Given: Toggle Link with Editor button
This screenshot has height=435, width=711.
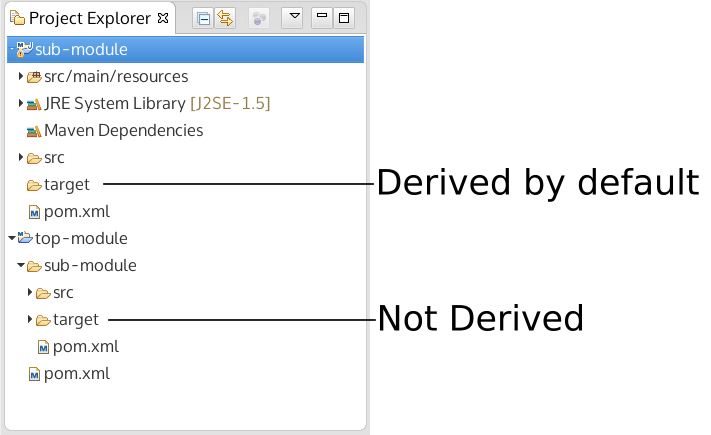Looking at the screenshot, I should 225,18.
